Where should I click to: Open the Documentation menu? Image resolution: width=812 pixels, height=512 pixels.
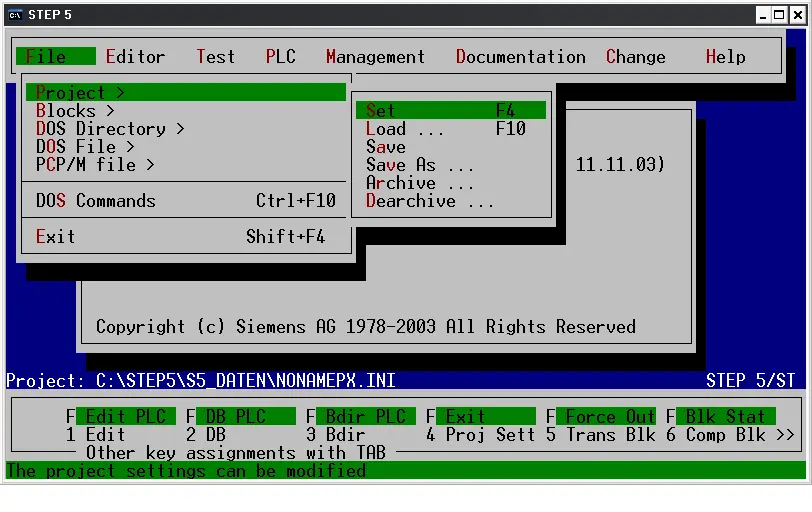[x=520, y=56]
